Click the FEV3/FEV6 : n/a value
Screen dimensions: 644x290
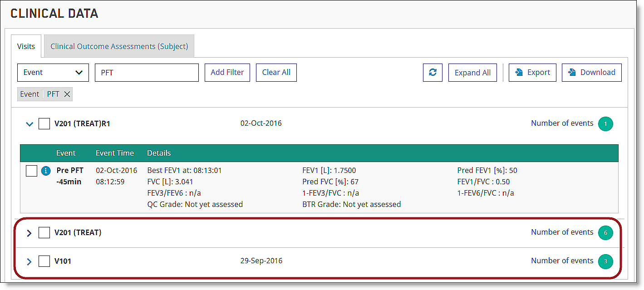[174, 193]
